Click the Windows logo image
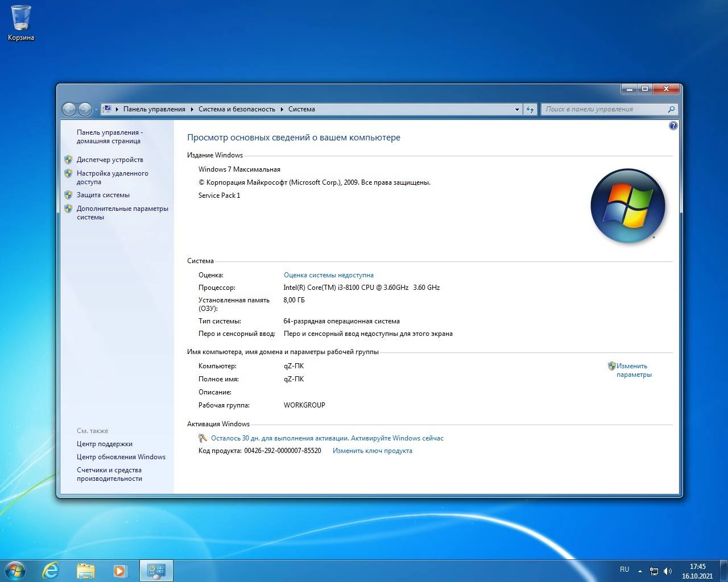The image size is (728, 582). [628, 206]
